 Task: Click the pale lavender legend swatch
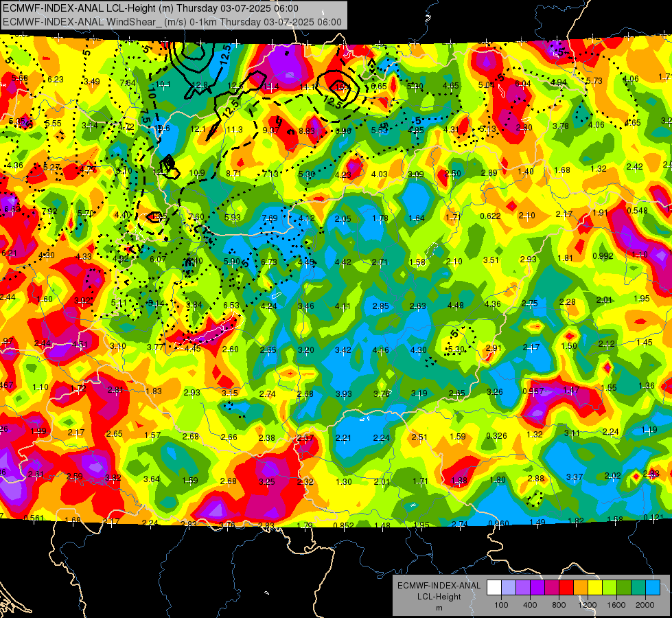[x=509, y=588]
